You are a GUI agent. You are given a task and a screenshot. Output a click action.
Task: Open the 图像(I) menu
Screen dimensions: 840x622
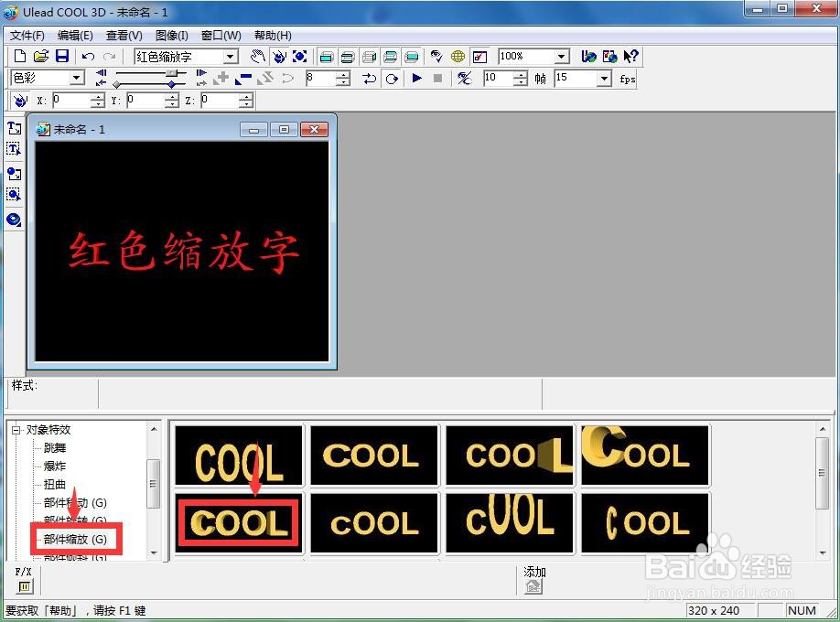point(172,36)
